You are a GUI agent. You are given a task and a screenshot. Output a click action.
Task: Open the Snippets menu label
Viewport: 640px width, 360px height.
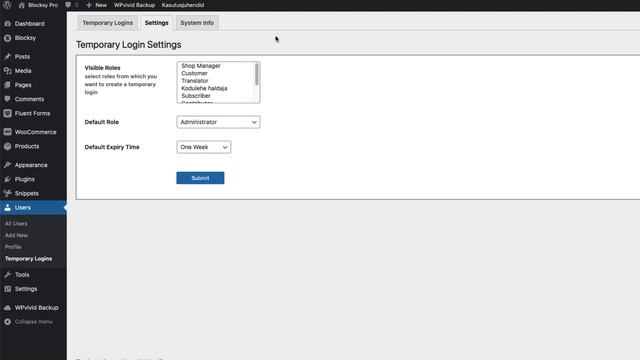coord(27,193)
